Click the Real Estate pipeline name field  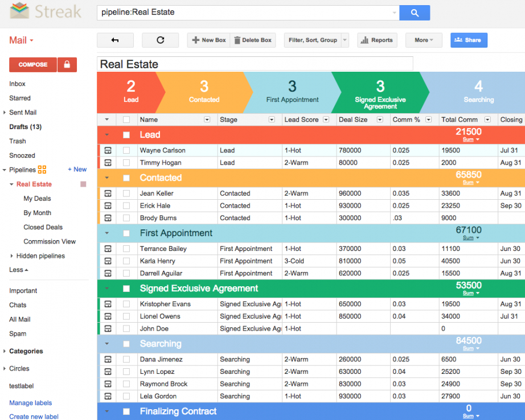(x=255, y=64)
